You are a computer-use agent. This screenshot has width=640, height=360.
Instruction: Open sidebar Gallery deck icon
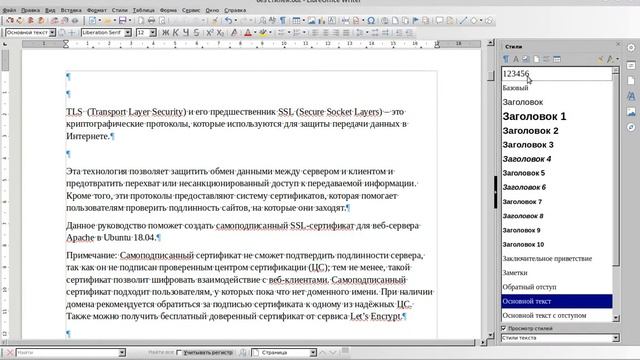[x=631, y=111]
